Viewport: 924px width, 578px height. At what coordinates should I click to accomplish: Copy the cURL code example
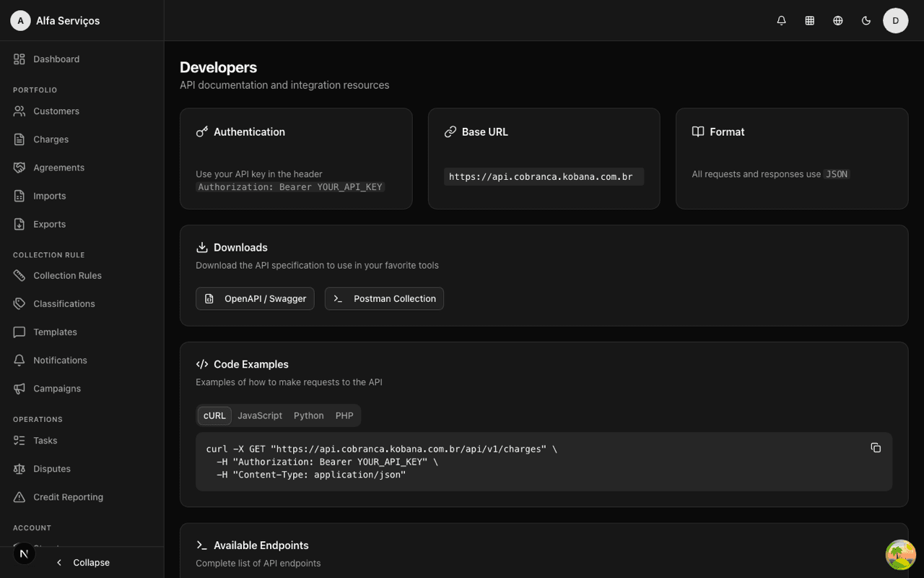(x=876, y=448)
